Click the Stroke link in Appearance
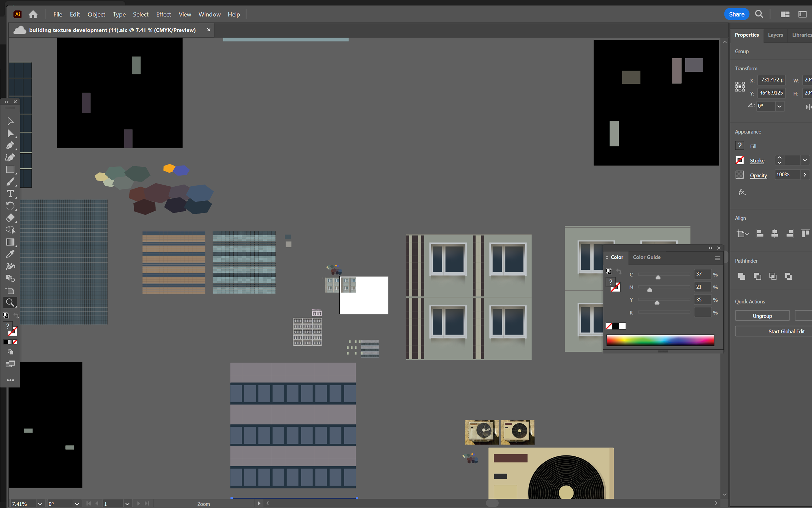 [757, 161]
